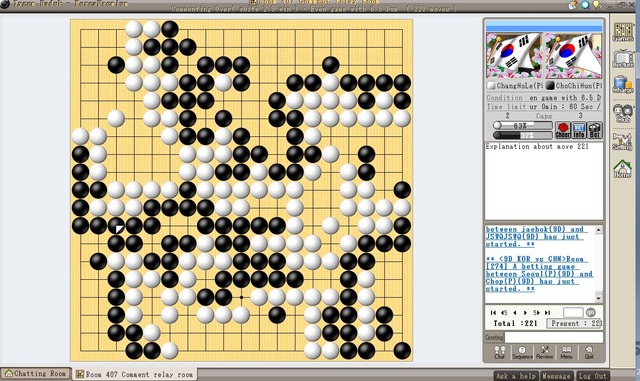Open the TV live broadcast sidebar icon
The width and height of the screenshot is (640, 381).
[x=623, y=59]
